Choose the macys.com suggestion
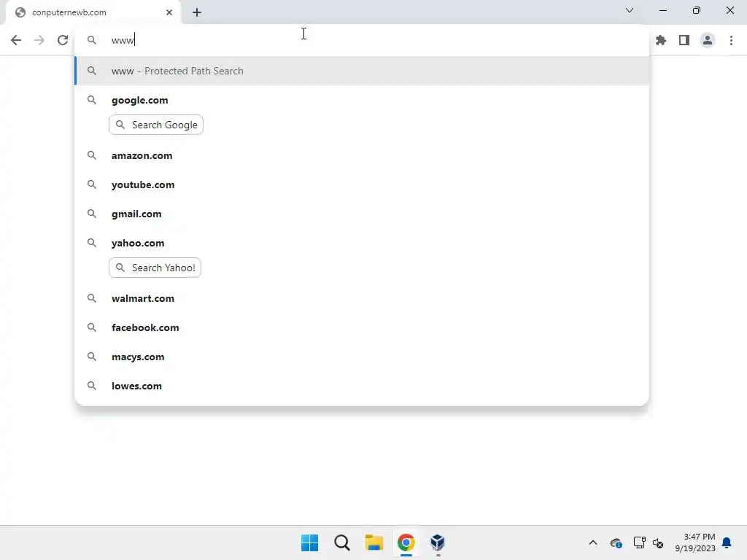The image size is (747, 560). (x=362, y=357)
